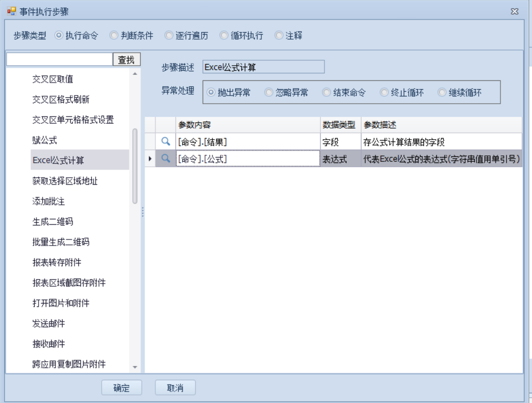Click the row indicator arrow beside [命令].[公式]
This screenshot has height=403, width=532.
tap(150, 159)
